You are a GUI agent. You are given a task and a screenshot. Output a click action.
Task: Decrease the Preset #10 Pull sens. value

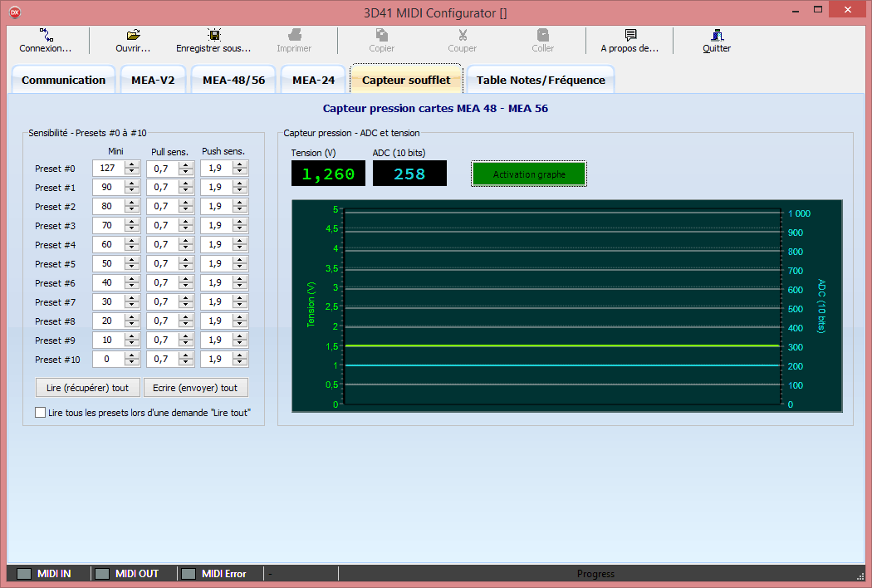[186, 363]
